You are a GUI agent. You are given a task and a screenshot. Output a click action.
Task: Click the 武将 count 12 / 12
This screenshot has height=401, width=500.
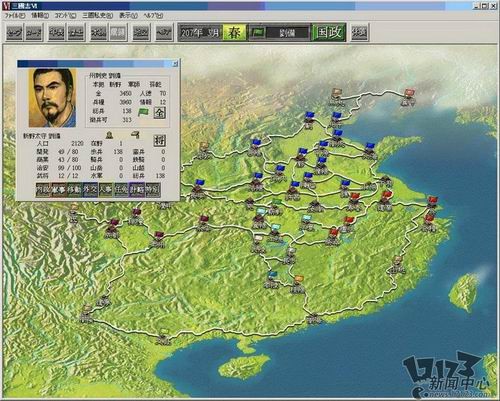point(69,175)
